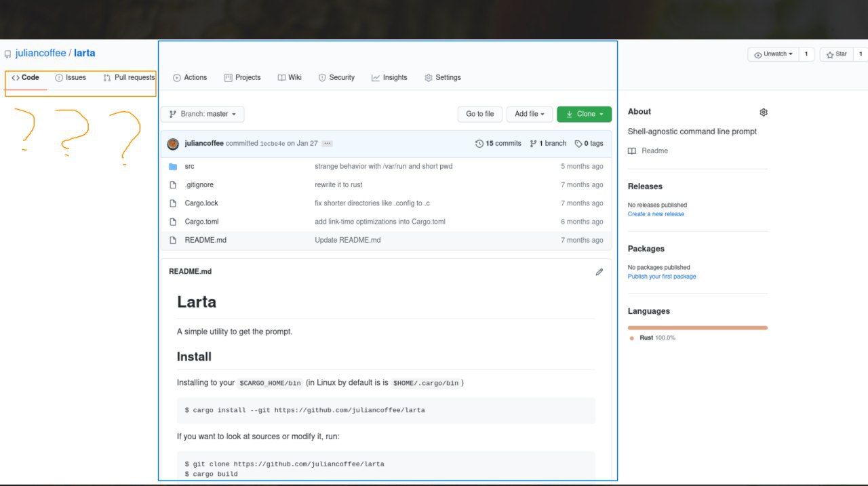Open the green Clone dropdown

click(584, 114)
